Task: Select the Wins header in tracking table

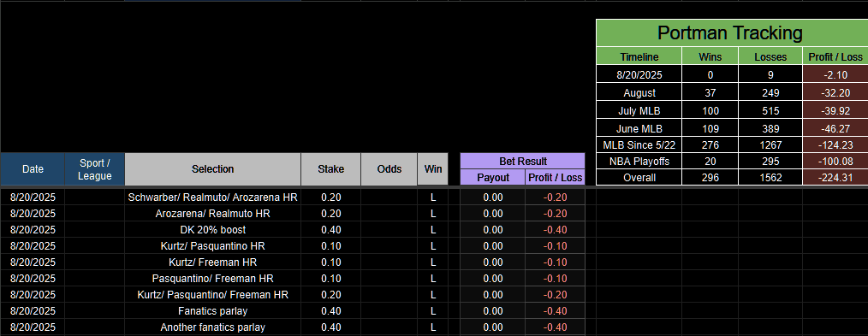Action: (710, 57)
